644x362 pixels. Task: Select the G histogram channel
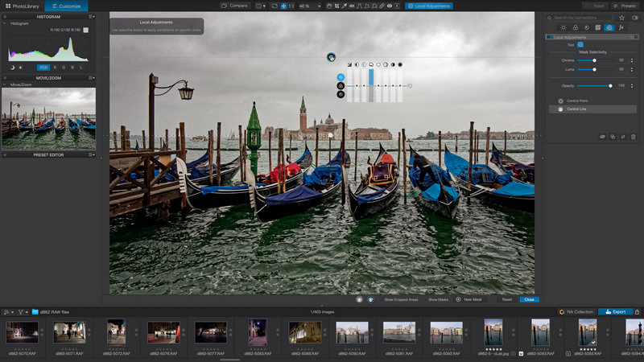click(64, 68)
